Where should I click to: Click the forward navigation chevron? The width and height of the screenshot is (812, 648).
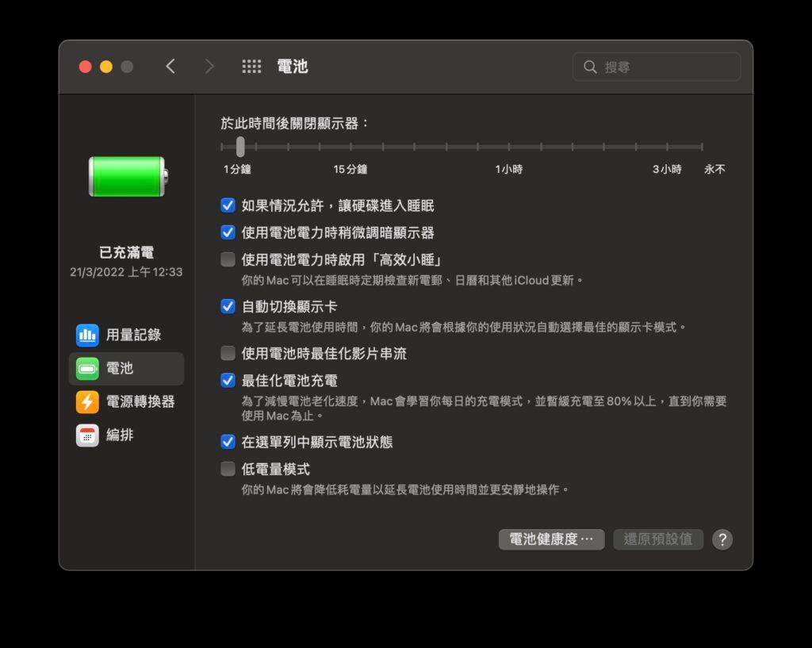pyautogui.click(x=209, y=67)
